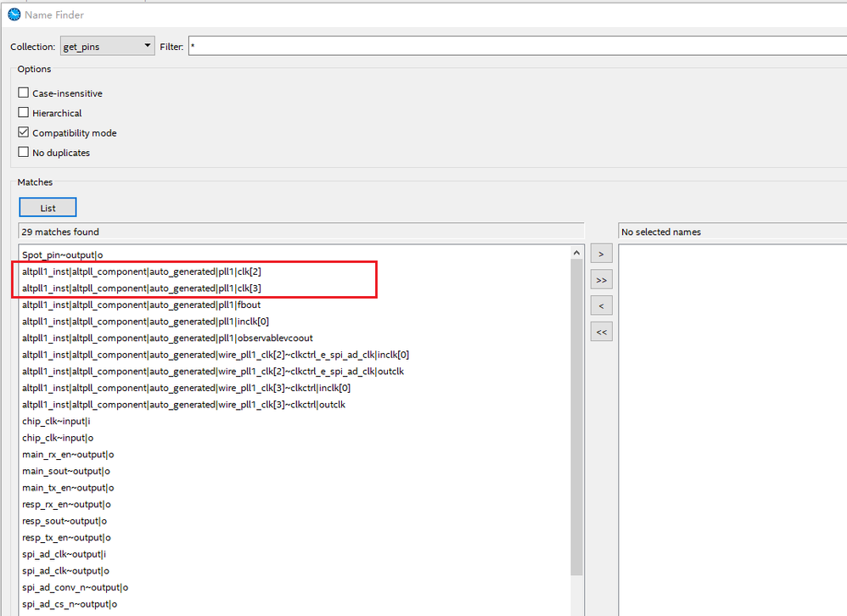Click the Name Finder window icon
The height and width of the screenshot is (616, 847).
14,14
